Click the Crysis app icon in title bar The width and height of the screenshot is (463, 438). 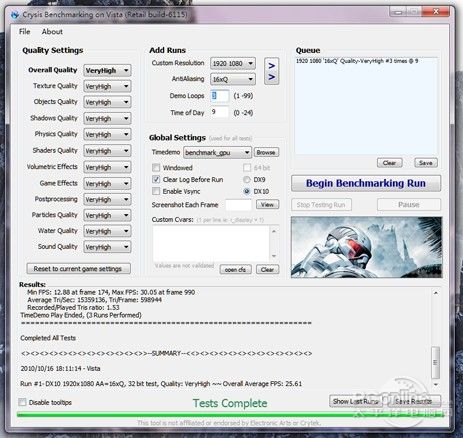14,15
